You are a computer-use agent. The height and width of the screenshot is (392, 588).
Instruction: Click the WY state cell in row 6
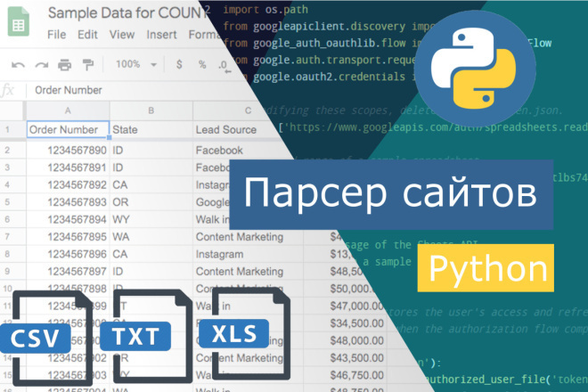click(x=151, y=219)
